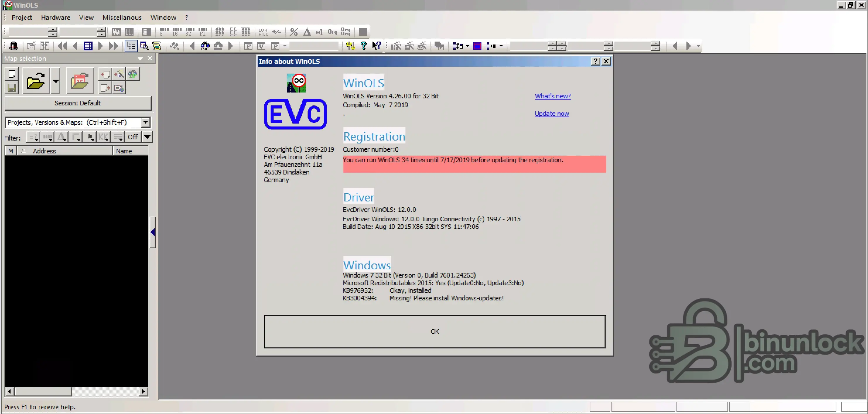Click the Save floppy disk icon
The width and height of the screenshot is (868, 414).
tap(12, 88)
